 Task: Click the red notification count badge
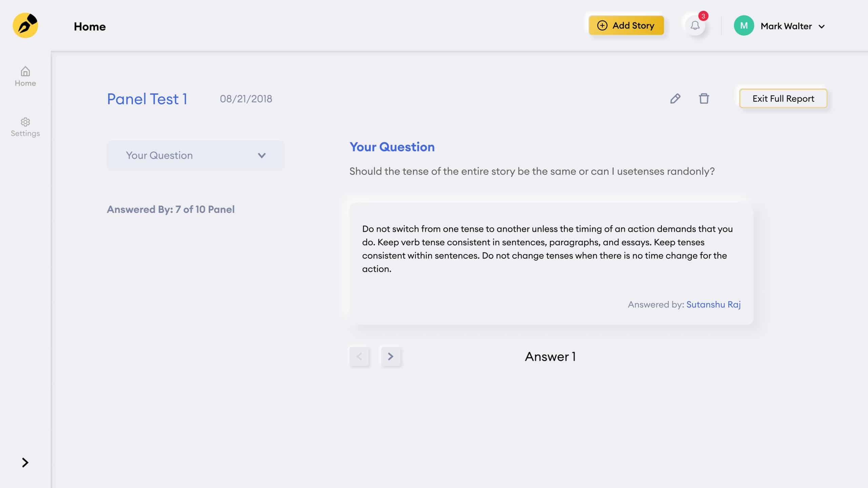(703, 16)
